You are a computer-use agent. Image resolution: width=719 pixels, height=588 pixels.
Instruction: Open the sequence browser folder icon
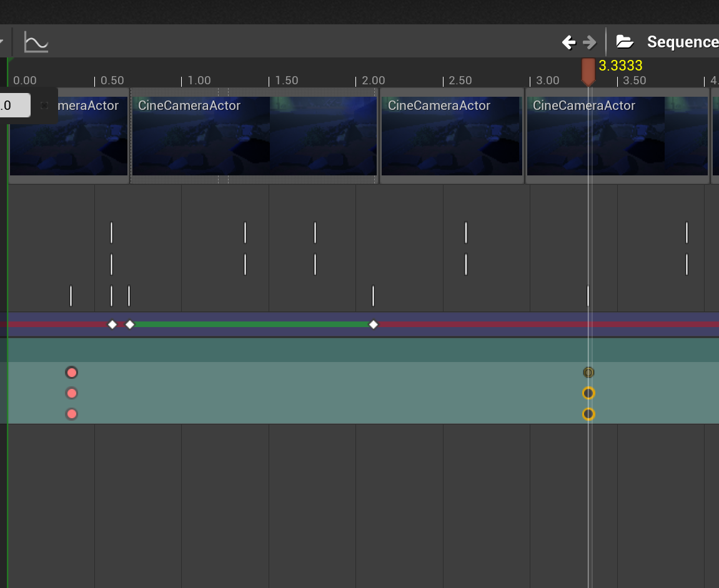point(625,41)
